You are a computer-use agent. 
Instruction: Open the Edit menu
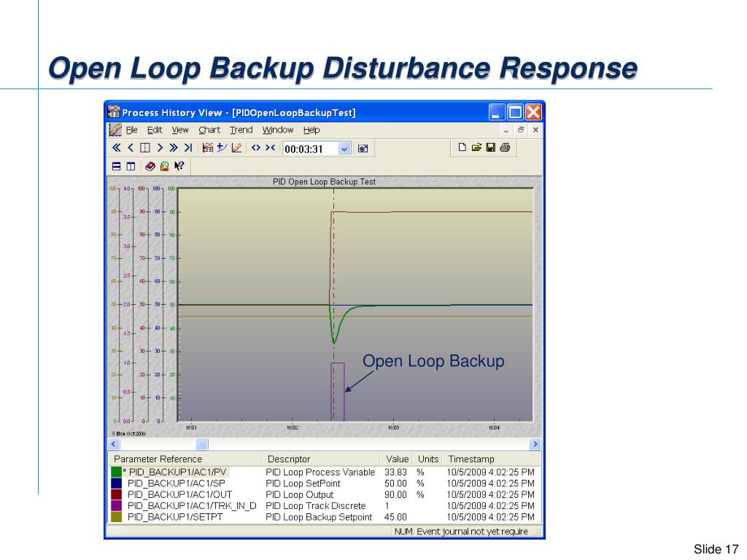(x=155, y=130)
